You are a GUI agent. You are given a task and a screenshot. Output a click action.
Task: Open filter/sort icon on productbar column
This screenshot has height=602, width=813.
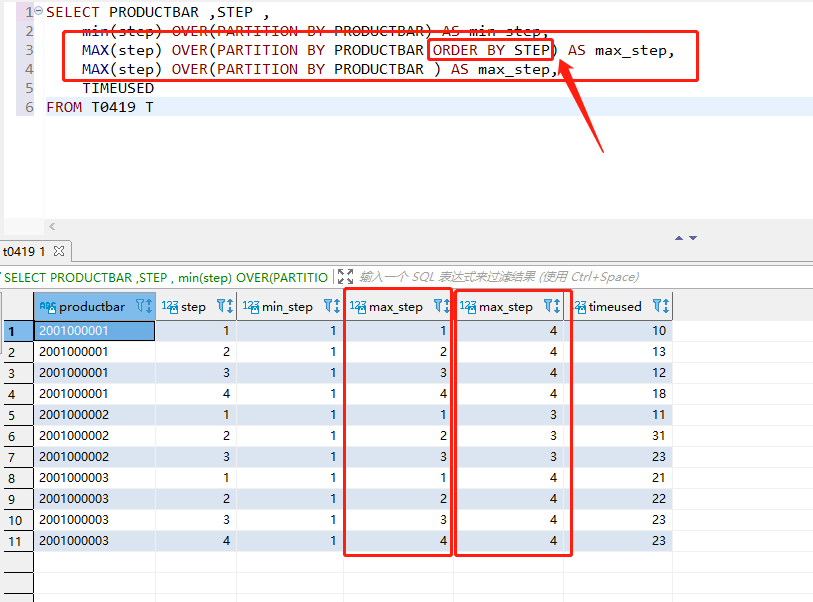[x=144, y=306]
